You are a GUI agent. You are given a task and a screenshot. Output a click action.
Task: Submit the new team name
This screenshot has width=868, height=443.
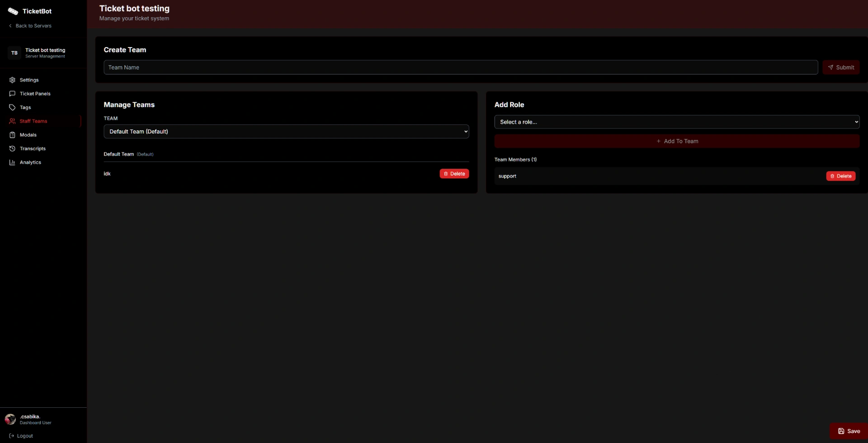coord(840,67)
